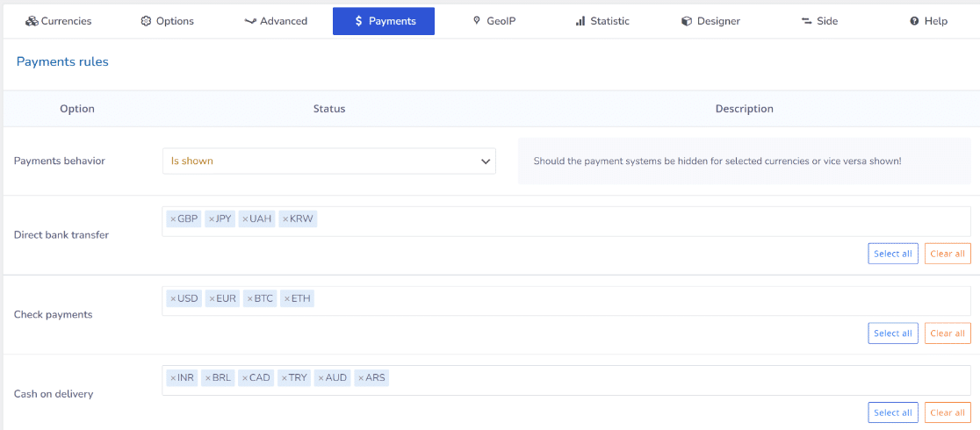
Task: Click inside Direct bank transfer currency field
Action: click(x=566, y=221)
